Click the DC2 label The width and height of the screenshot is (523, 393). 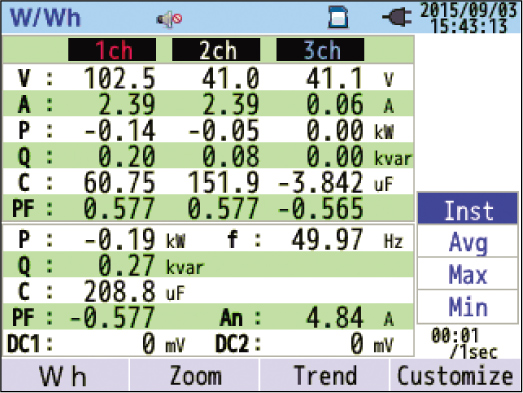click(231, 344)
